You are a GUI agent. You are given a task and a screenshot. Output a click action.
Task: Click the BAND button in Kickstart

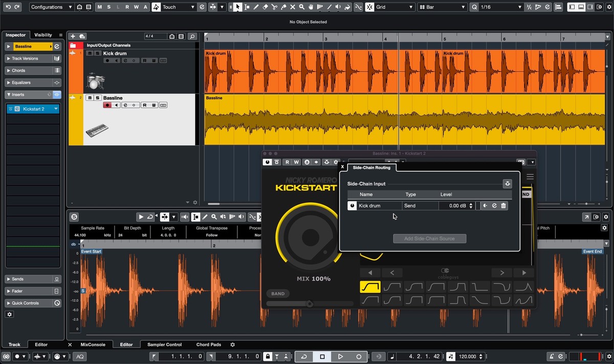pos(278,293)
